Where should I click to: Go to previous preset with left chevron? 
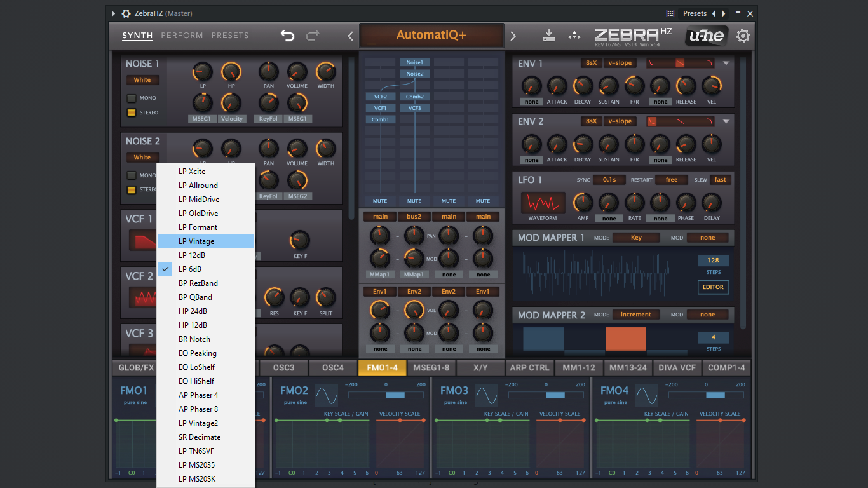(350, 36)
